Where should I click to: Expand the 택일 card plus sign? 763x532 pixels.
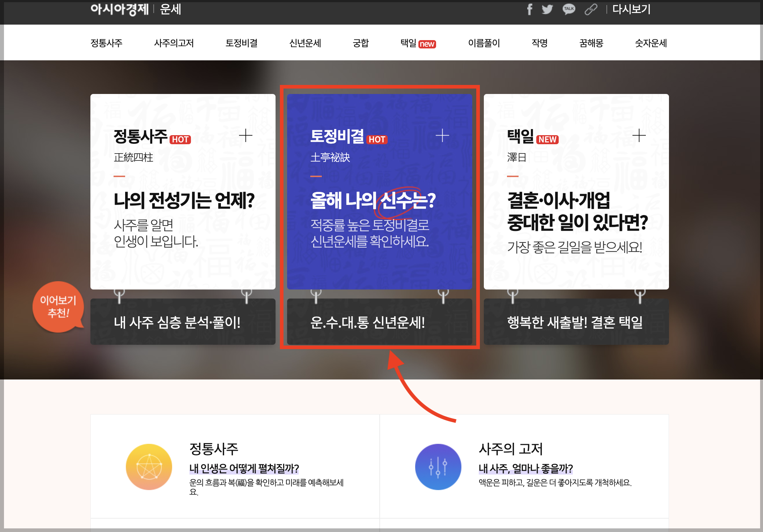(x=639, y=136)
